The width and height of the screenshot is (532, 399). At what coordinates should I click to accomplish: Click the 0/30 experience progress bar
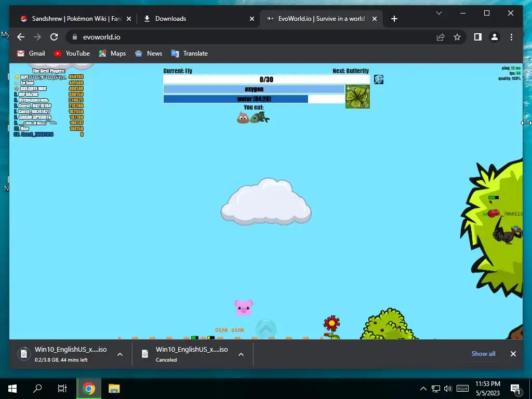(267, 79)
